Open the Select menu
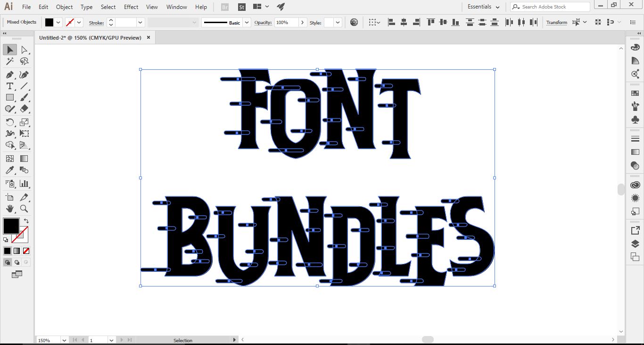644x345 pixels. [108, 7]
